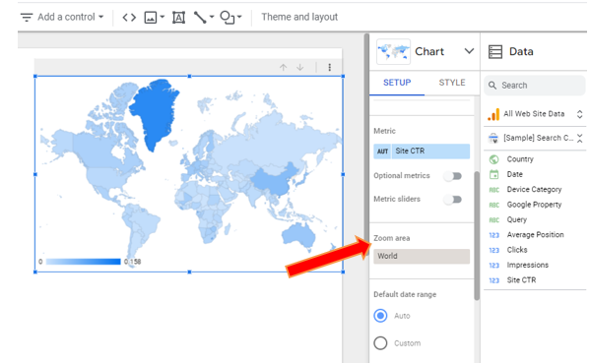Switch to the STYLE tab
The image size is (590, 364).
(x=452, y=83)
